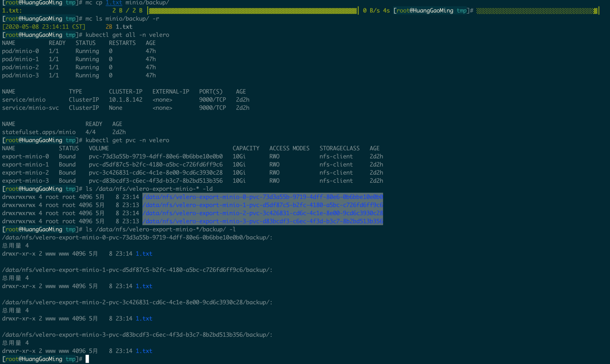Click the kubectl get pvc -n velero command
Viewport: 610px width, 364px height.
click(127, 140)
